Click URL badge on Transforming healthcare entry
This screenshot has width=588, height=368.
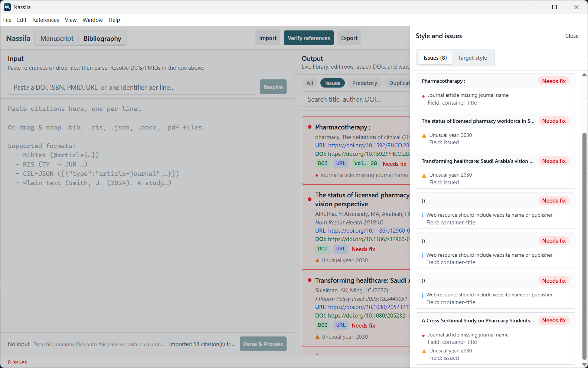[x=341, y=325]
